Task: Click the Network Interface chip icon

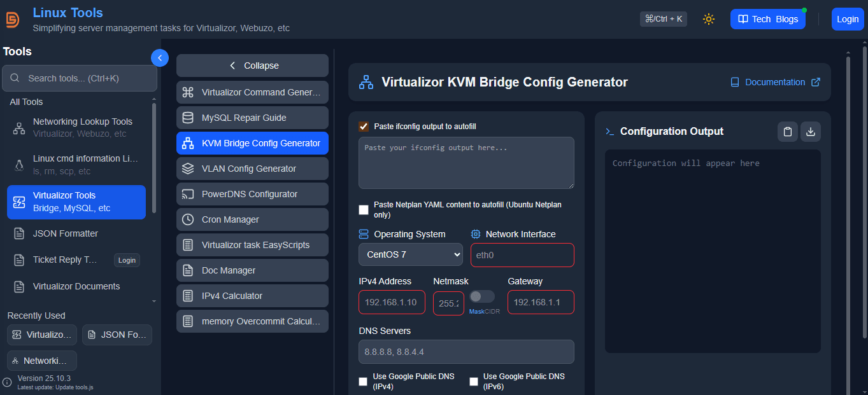Action: pyautogui.click(x=476, y=234)
